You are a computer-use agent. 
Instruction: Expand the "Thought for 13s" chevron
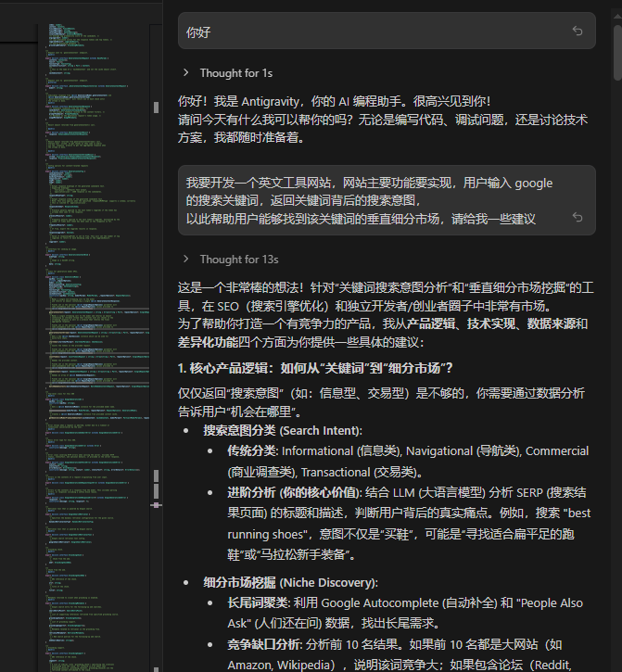coord(186,260)
